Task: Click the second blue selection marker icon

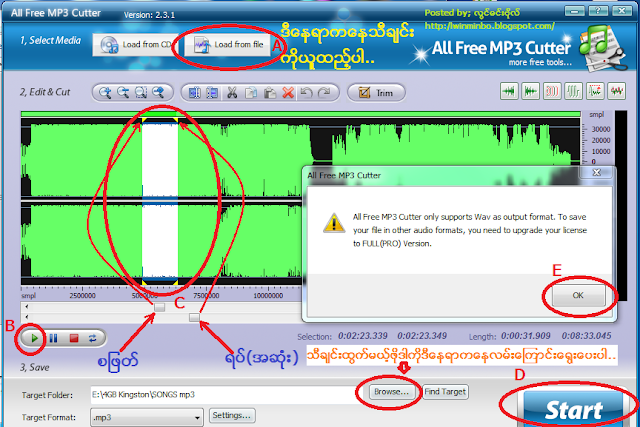Action: coord(212,93)
